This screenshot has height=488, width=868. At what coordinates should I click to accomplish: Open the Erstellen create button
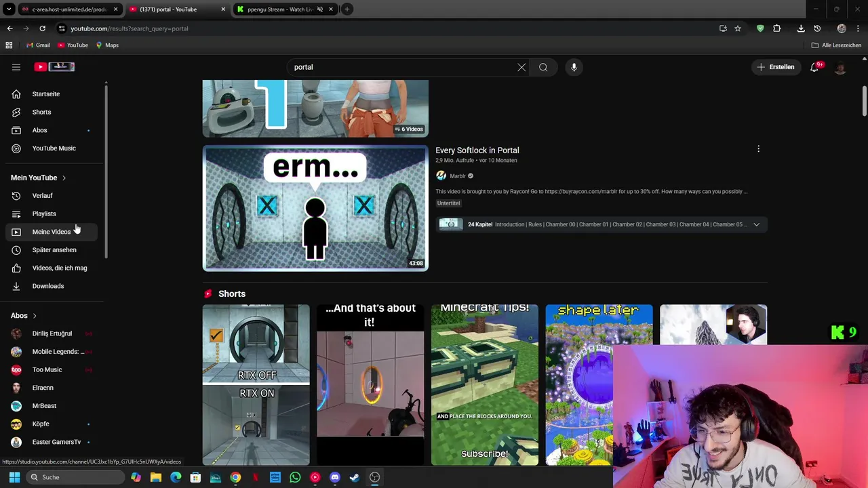click(776, 67)
